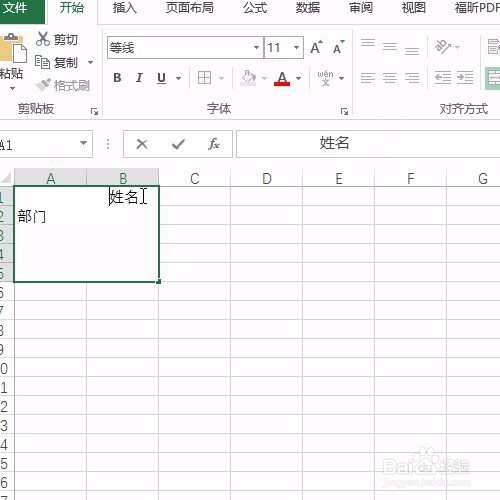Increase font size with large A icon

[316, 48]
